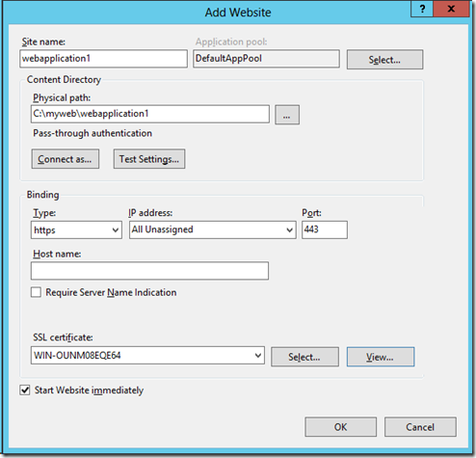Close the Add Website dialog
476x458 pixels.
click(451, 9)
